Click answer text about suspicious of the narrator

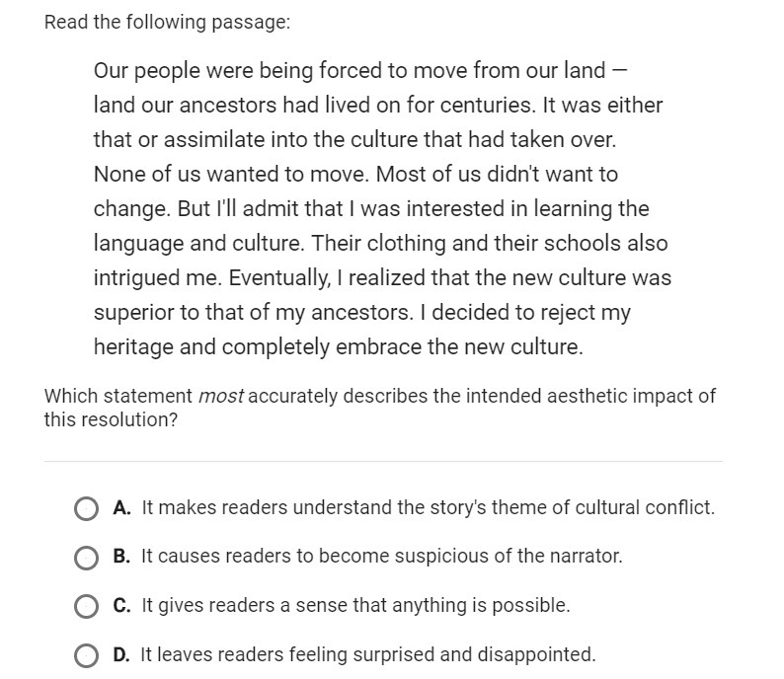coord(382,557)
